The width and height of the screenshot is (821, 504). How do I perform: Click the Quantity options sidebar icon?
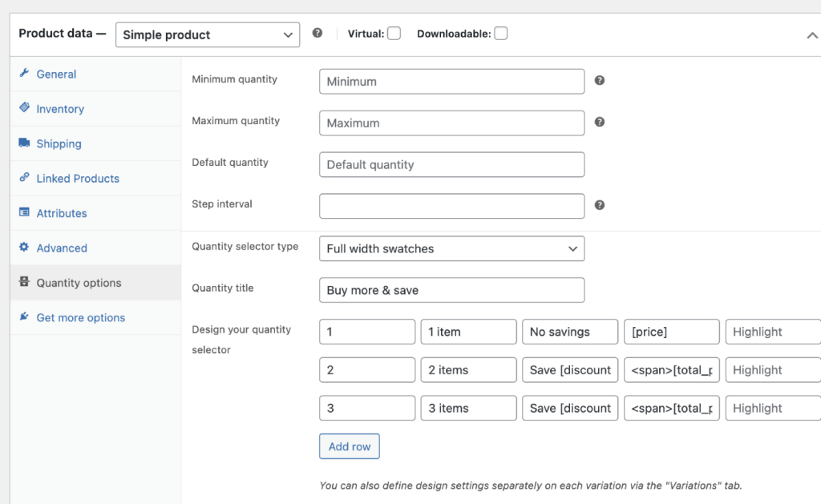(x=25, y=282)
